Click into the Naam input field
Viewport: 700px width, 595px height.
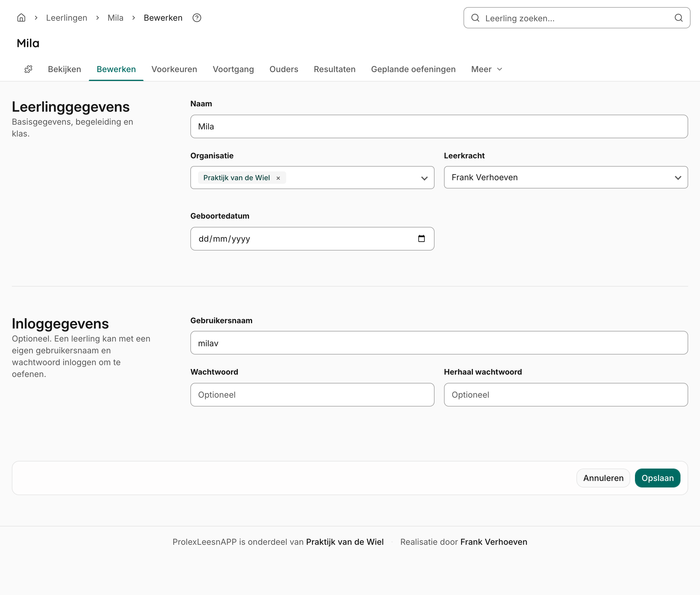coord(439,126)
